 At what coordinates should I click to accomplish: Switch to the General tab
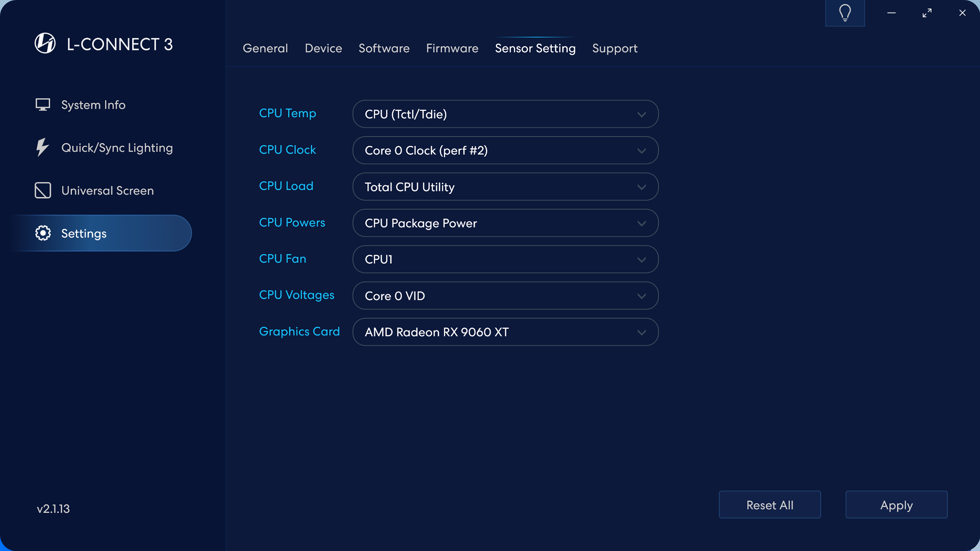(265, 48)
